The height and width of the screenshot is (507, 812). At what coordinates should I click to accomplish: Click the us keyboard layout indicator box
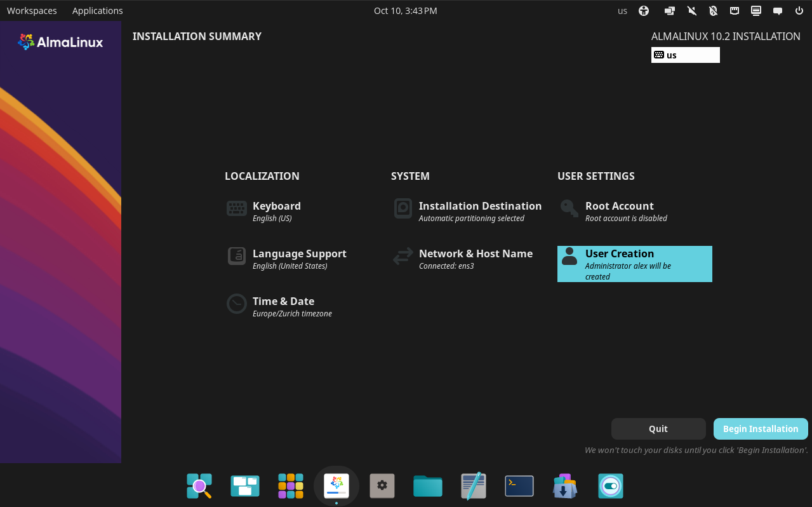[x=686, y=55]
